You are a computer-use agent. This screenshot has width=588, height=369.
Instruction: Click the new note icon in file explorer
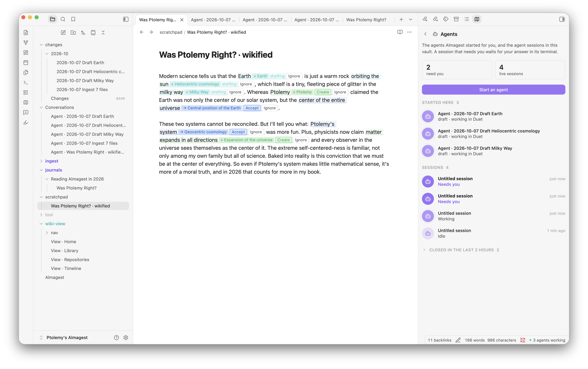pyautogui.click(x=63, y=32)
